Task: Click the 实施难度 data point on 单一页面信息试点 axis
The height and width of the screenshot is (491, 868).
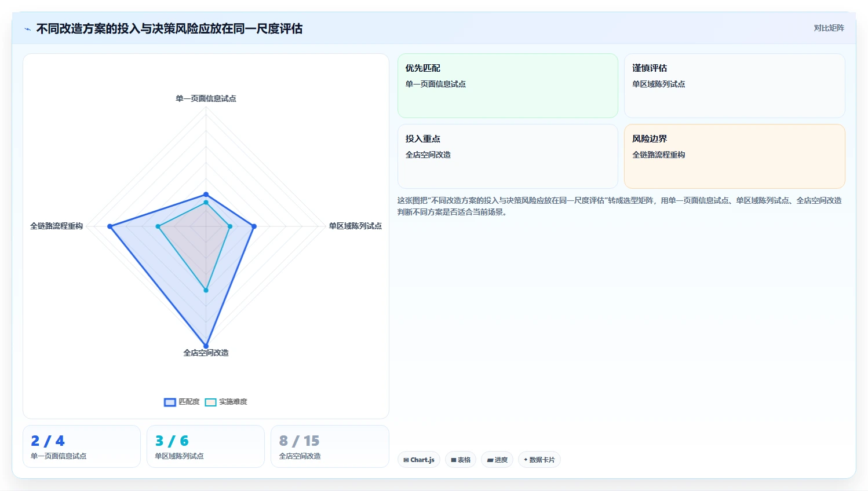Action: pyautogui.click(x=206, y=203)
